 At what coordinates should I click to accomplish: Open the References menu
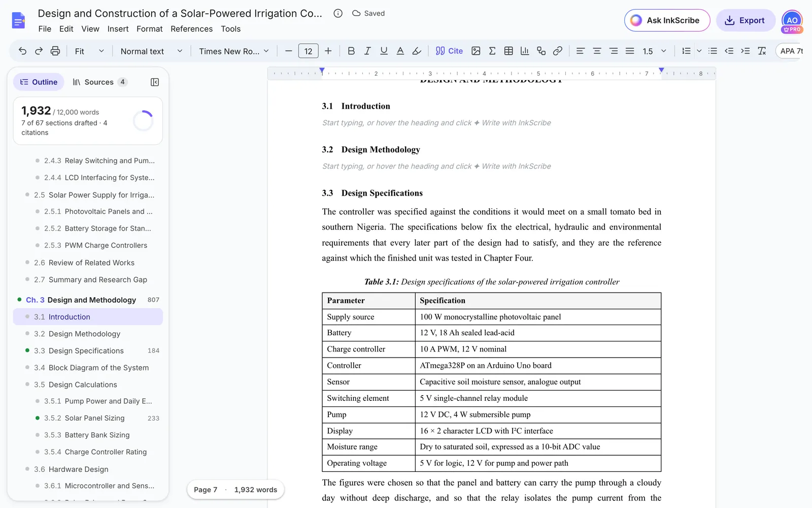tap(191, 29)
